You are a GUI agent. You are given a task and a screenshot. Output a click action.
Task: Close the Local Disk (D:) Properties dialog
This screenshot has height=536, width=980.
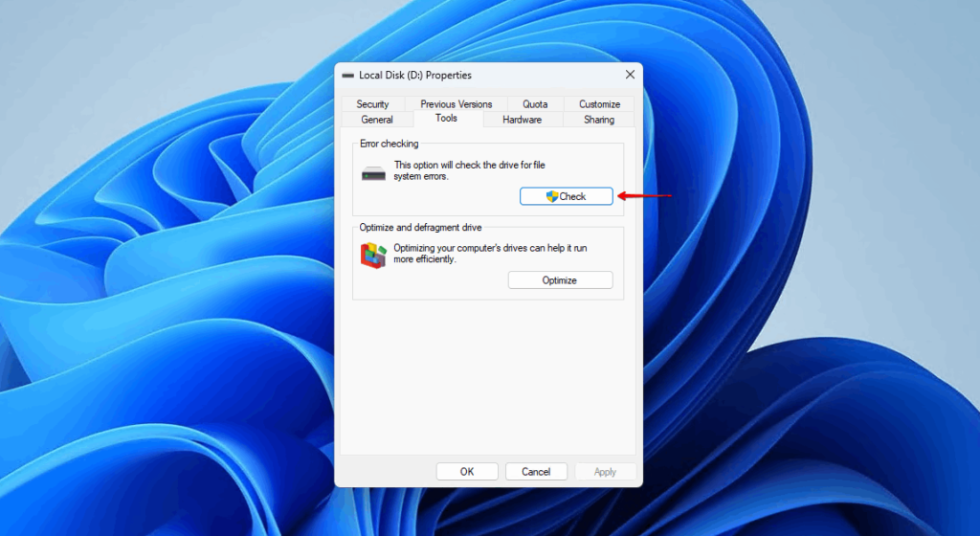coord(630,75)
